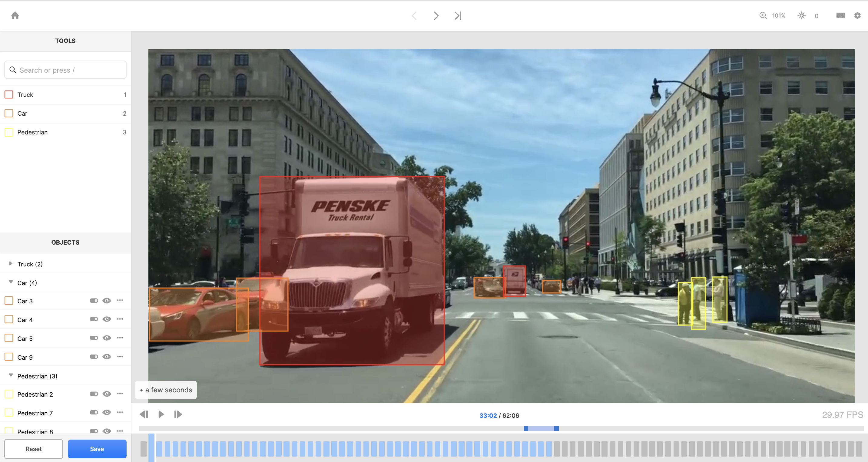The image size is (868, 462).
Task: Select the mail truck bounding box
Action: [514, 281]
